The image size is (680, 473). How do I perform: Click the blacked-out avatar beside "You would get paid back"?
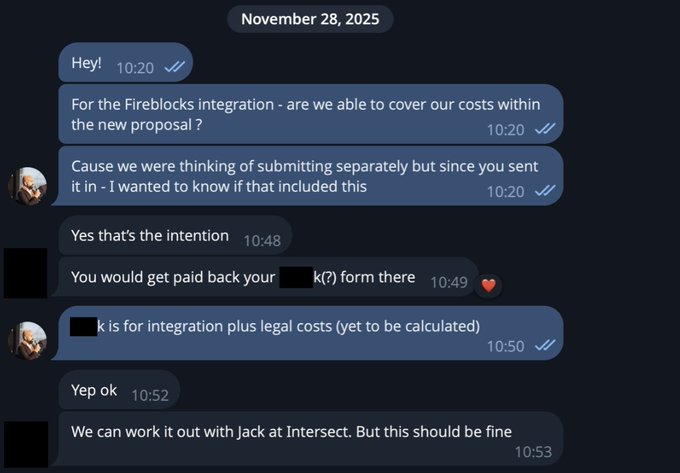pyautogui.click(x=26, y=273)
